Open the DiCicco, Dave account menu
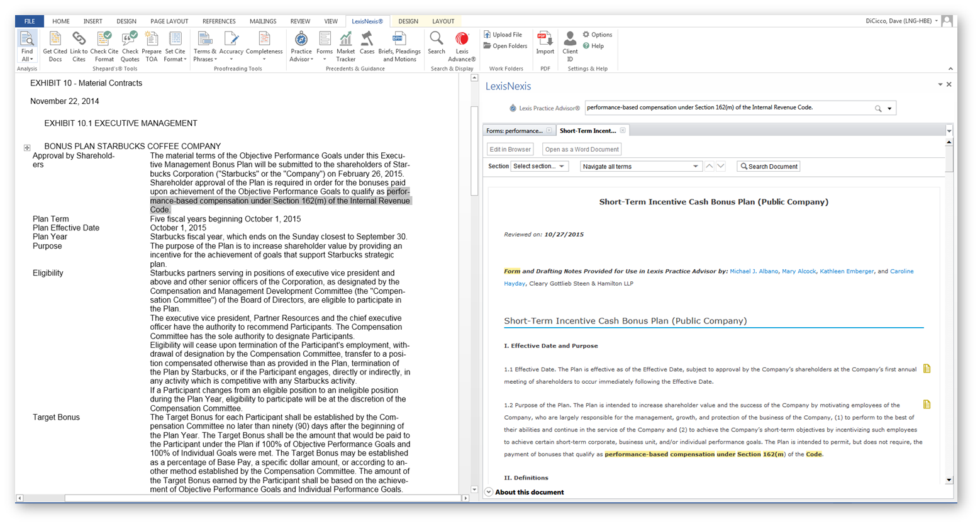980x526 pixels. [x=902, y=21]
